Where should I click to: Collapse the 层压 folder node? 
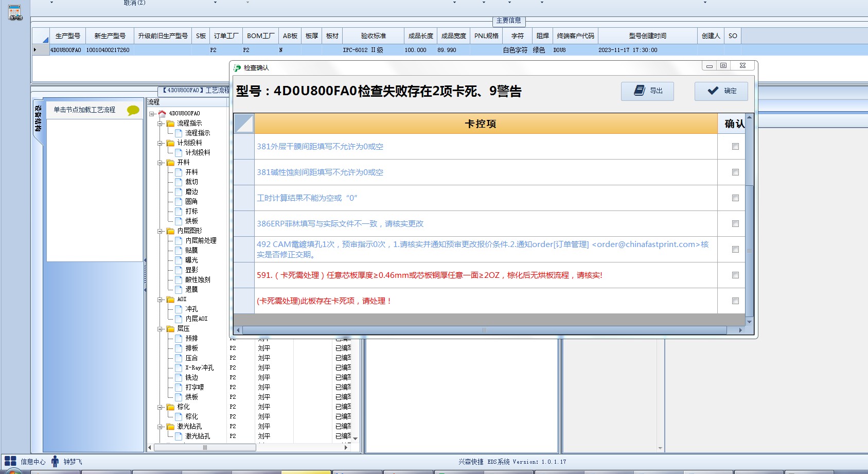(x=161, y=329)
